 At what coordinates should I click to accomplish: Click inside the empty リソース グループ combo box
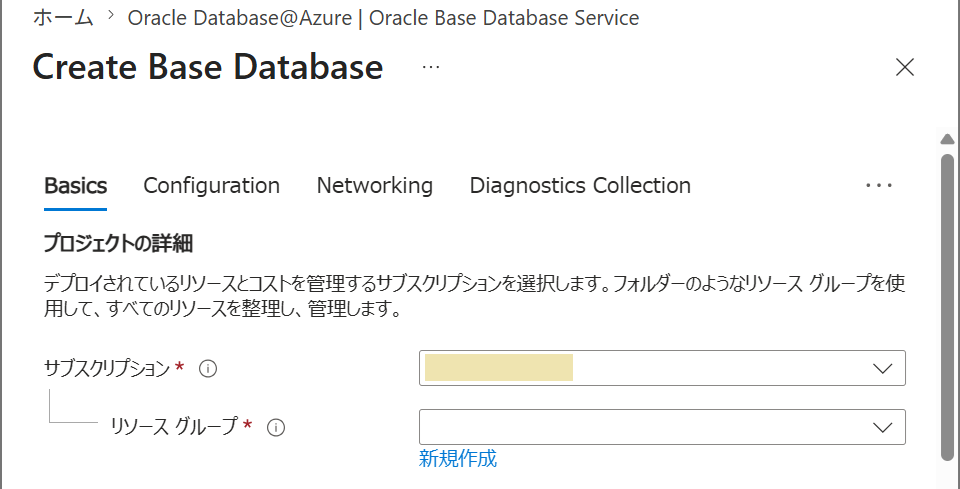point(662,427)
